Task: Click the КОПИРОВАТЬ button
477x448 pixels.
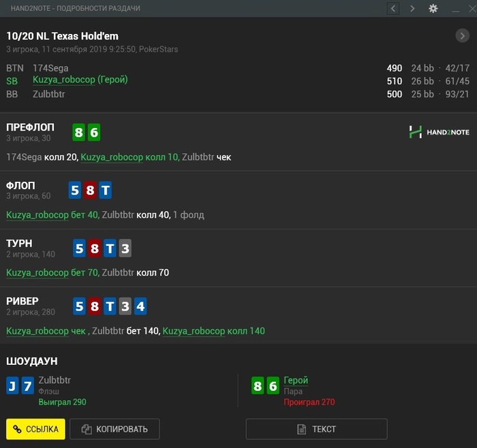Action: [114, 429]
